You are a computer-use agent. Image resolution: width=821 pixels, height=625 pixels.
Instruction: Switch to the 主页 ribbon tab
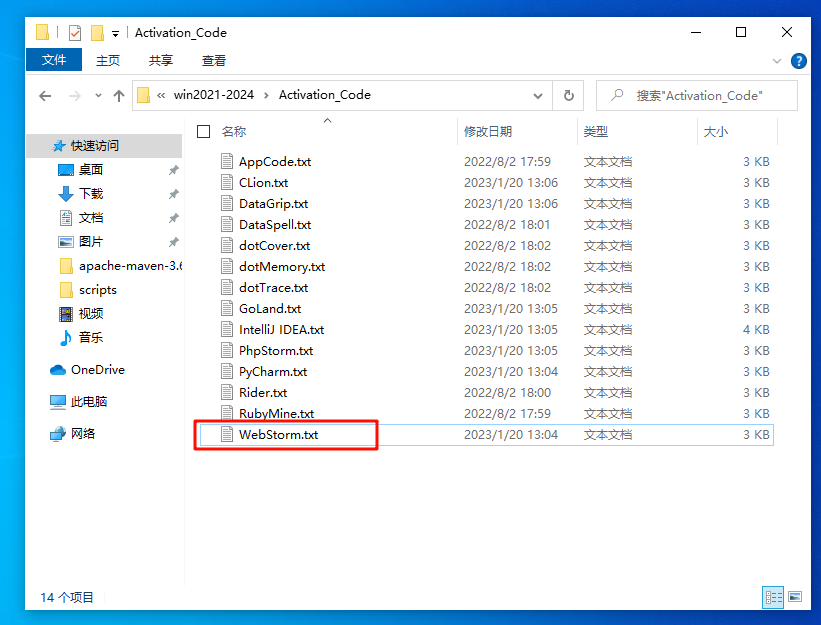[108, 60]
